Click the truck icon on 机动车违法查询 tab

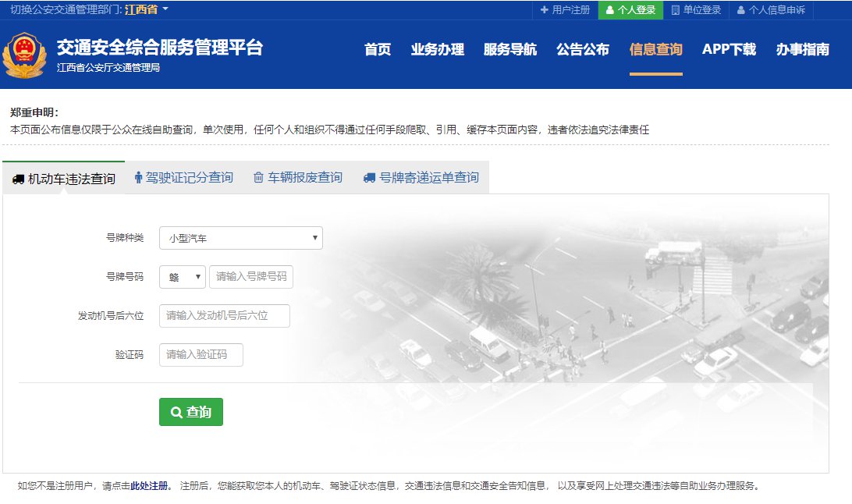click(x=18, y=179)
